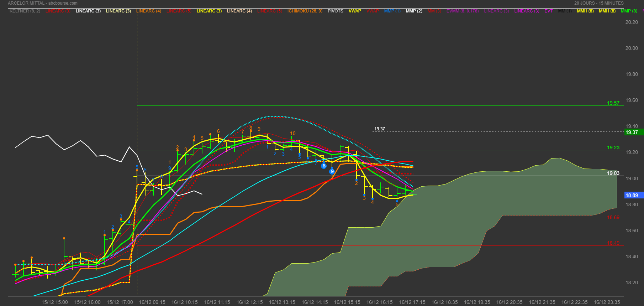The width and height of the screenshot is (644, 306).
Task: Click the magenta EVT legend label
Action: click(x=548, y=11)
